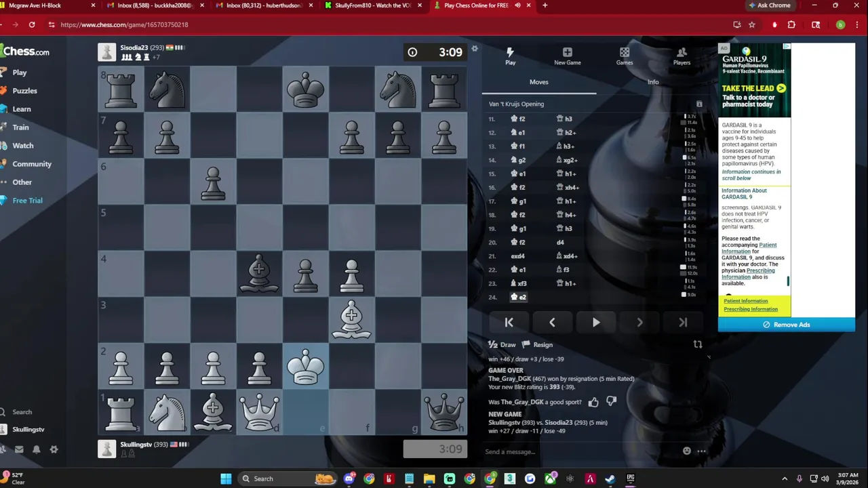
Task: Click the white king on e2
Action: coord(305,367)
